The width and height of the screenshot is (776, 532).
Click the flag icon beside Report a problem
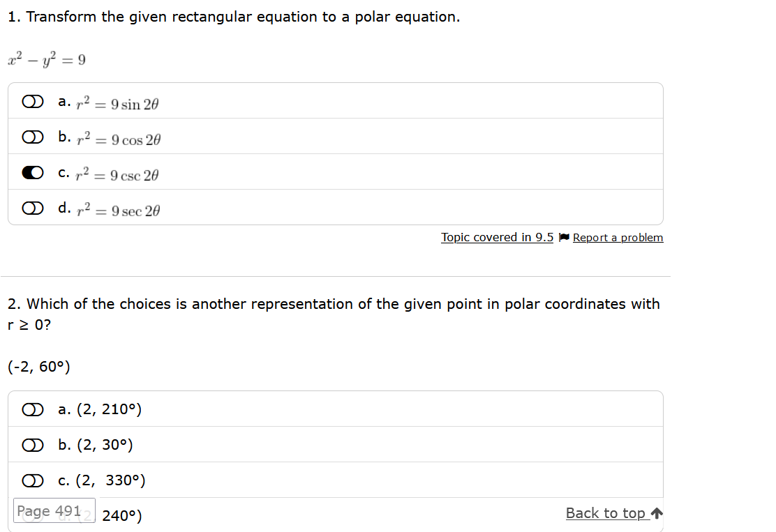pyautogui.click(x=564, y=237)
